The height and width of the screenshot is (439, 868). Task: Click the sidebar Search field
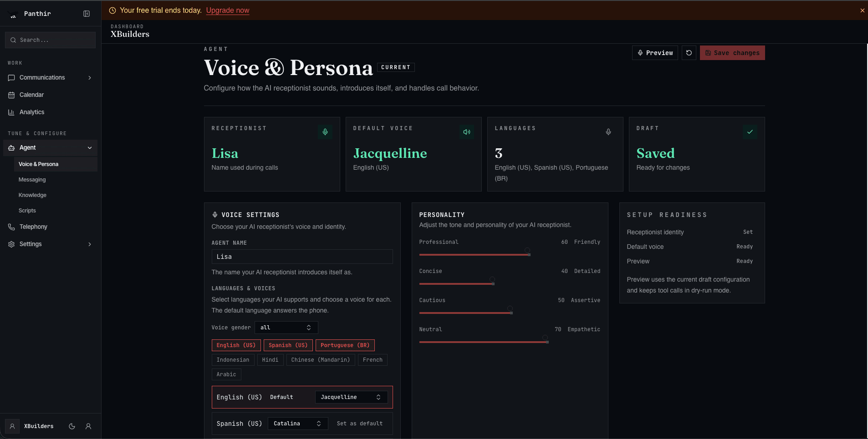click(50, 40)
